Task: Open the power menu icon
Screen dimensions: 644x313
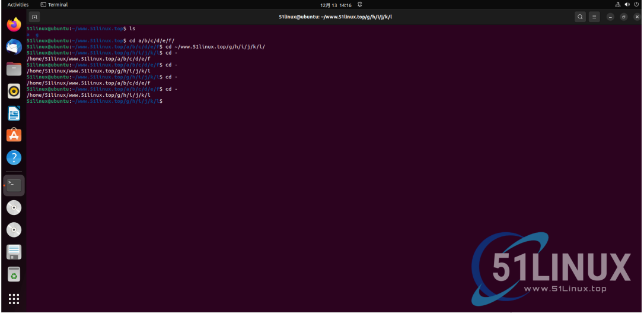Action: pyautogui.click(x=637, y=5)
